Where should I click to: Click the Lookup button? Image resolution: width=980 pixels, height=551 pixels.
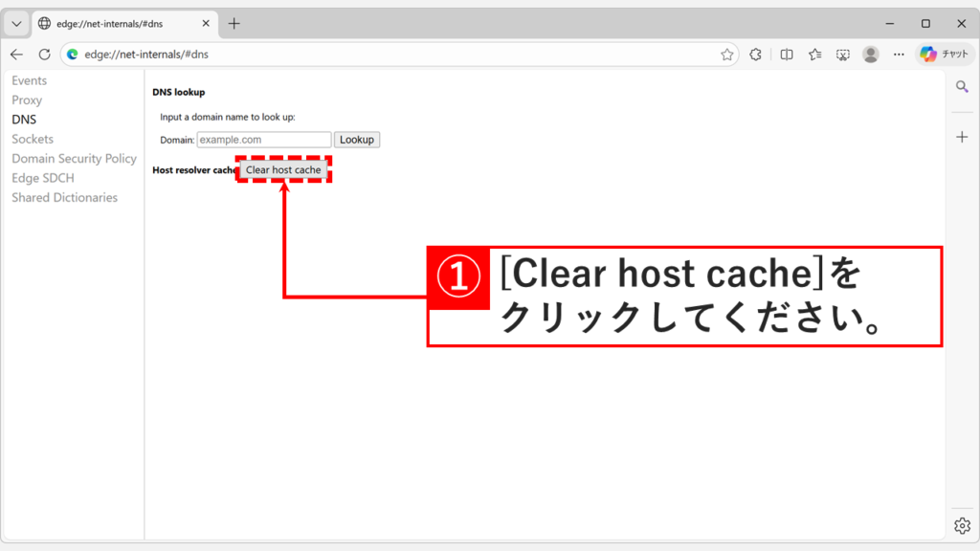click(x=356, y=140)
